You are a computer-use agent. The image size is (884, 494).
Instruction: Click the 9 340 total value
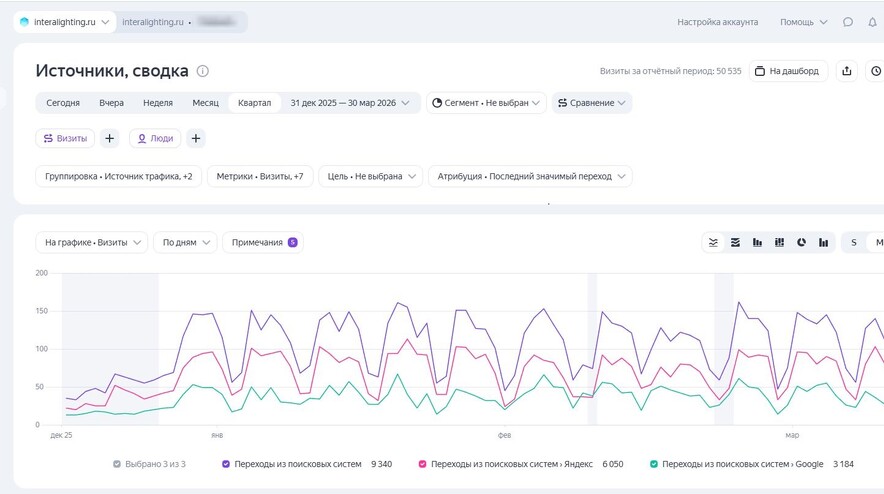(382, 464)
